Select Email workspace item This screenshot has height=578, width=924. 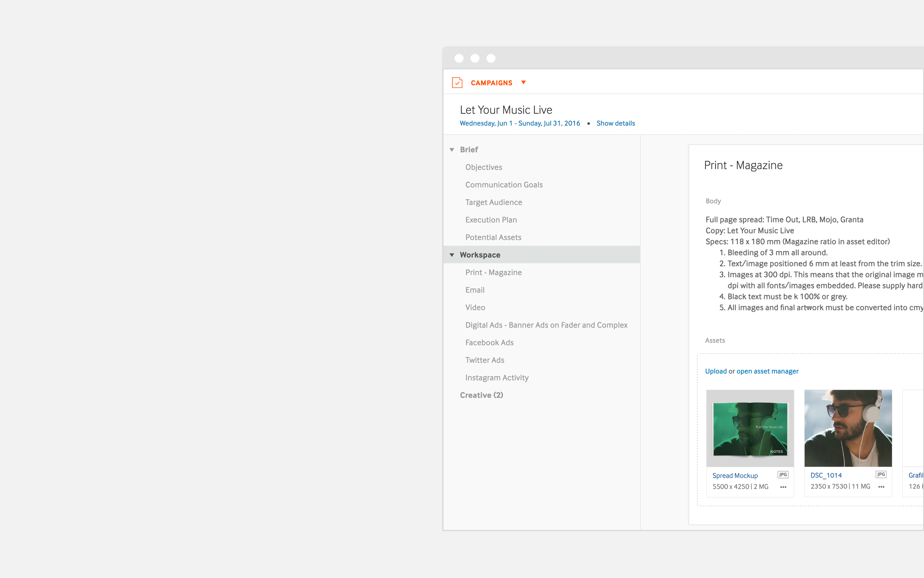[x=475, y=290]
